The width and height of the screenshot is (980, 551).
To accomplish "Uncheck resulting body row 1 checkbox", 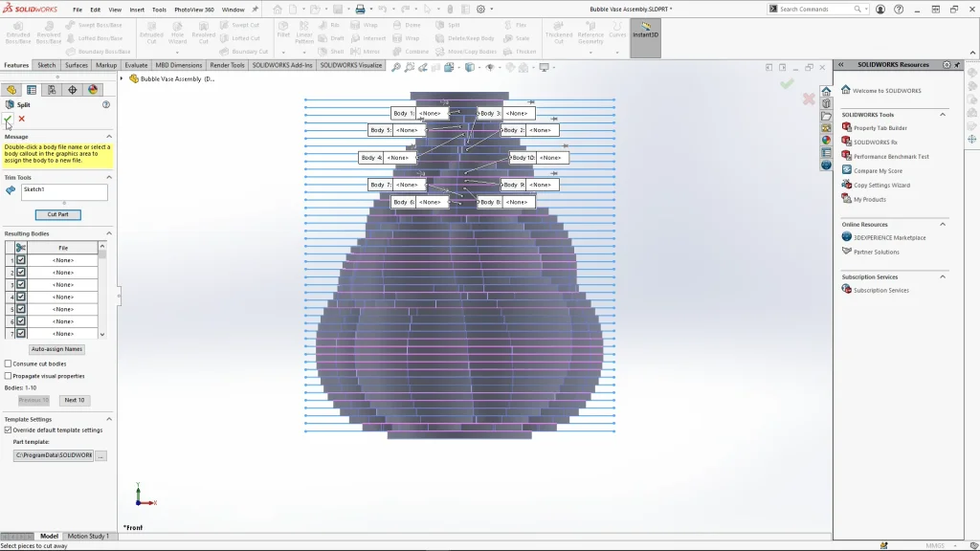I will [x=21, y=260].
